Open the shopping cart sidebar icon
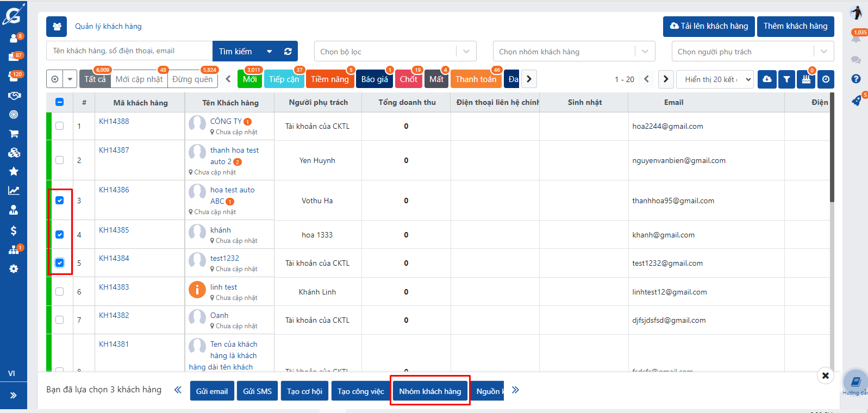Viewport: 868px width, 413px height. coord(14,134)
